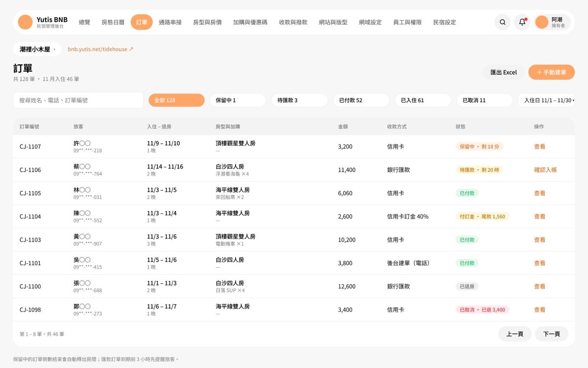Open the 房型與房價 tab
The width and height of the screenshot is (588, 368).
[207, 22]
